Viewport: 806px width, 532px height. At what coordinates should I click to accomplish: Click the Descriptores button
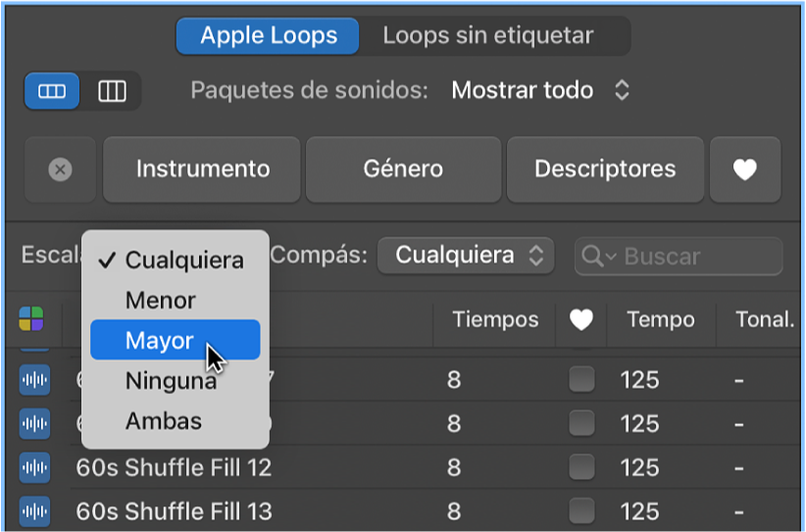point(605,169)
